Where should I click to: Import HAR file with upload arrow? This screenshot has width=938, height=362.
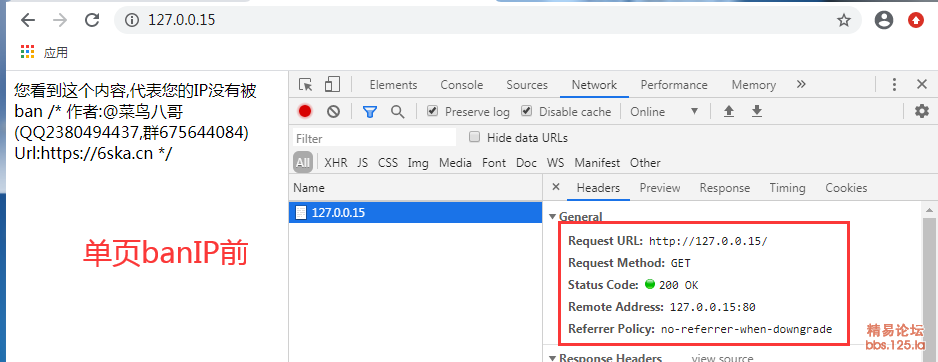click(729, 111)
